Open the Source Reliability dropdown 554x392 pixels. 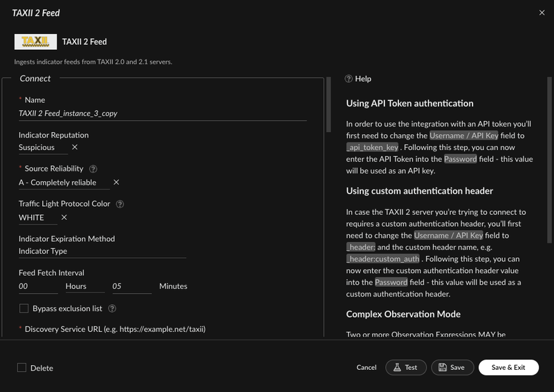61,183
